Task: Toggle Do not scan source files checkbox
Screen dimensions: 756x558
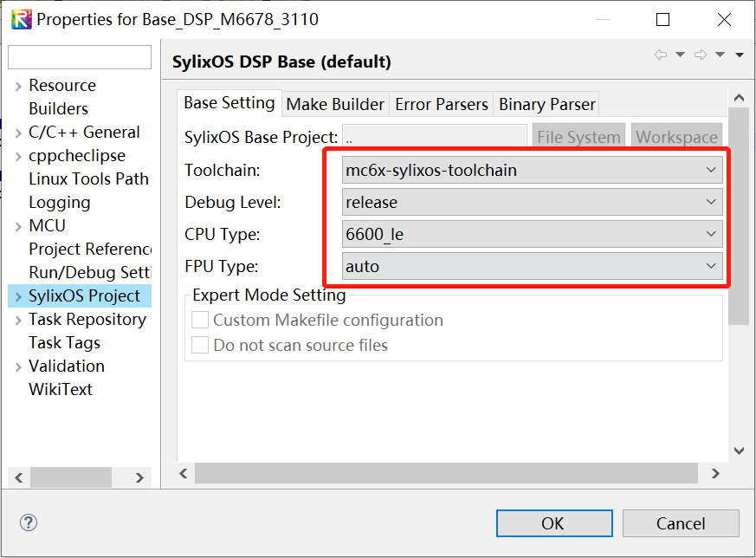Action: pyautogui.click(x=199, y=345)
